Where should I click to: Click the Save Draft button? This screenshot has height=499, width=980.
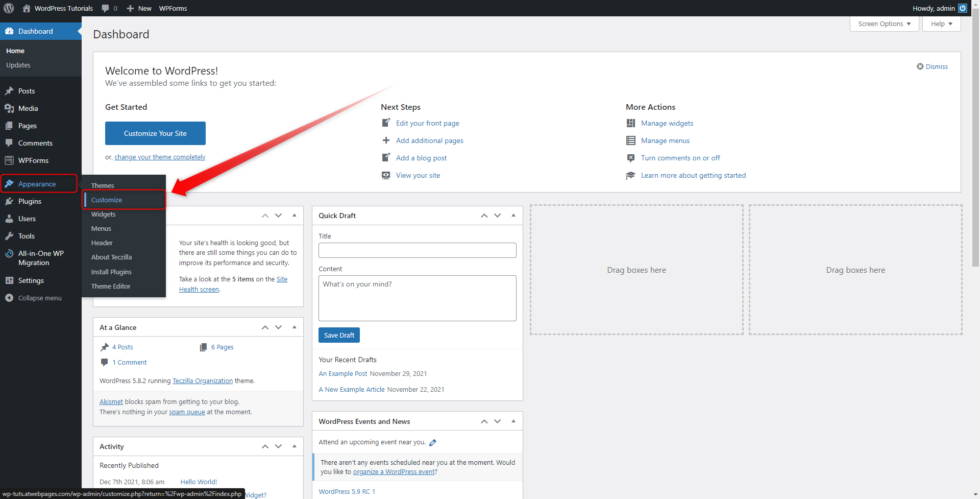click(339, 335)
